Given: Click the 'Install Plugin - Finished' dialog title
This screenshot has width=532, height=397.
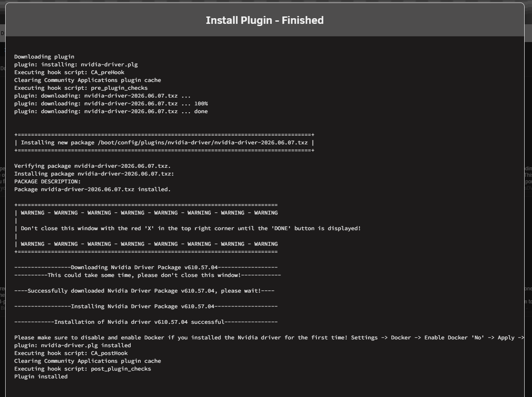Looking at the screenshot, I should (x=264, y=20).
